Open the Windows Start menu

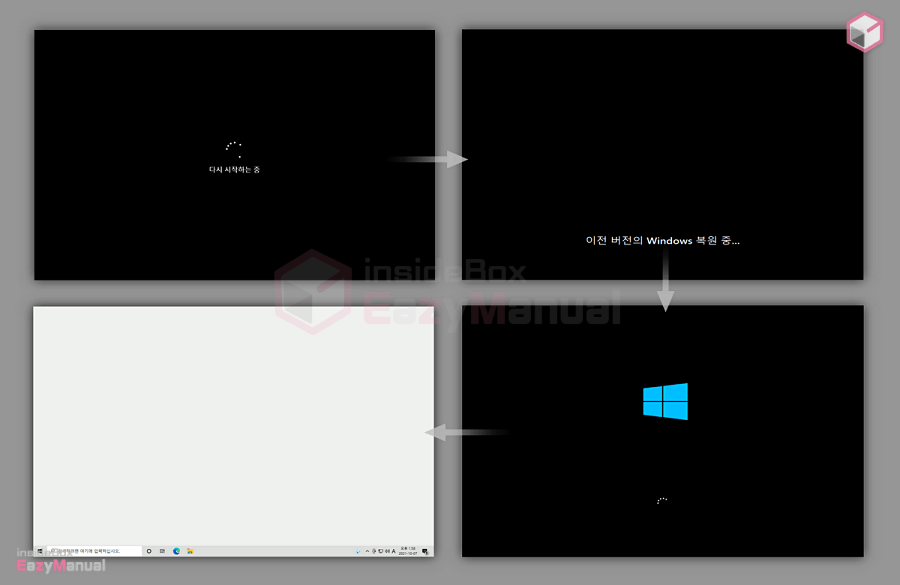point(40,551)
